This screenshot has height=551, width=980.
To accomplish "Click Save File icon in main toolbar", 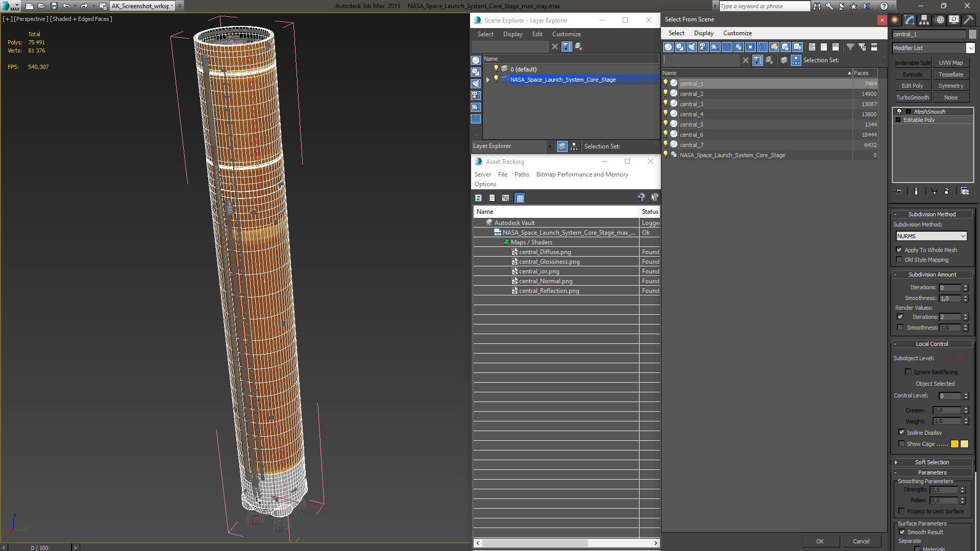I will pos(54,6).
